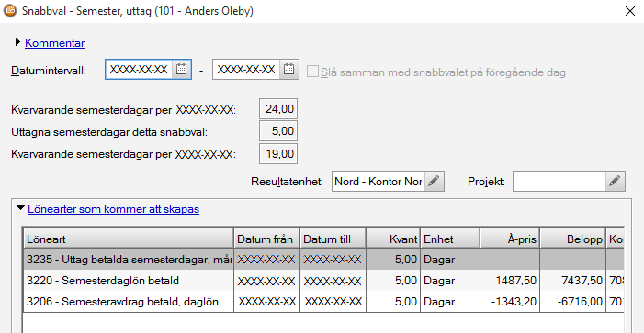The height and width of the screenshot is (333, 644).
Task: Click À-pris cell 1487,50
Action: click(x=510, y=281)
